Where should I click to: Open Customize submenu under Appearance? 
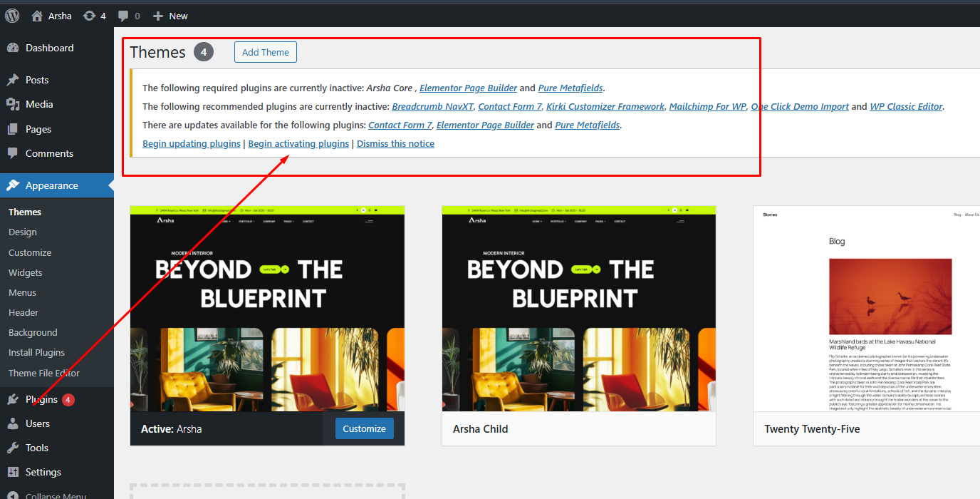click(x=30, y=252)
